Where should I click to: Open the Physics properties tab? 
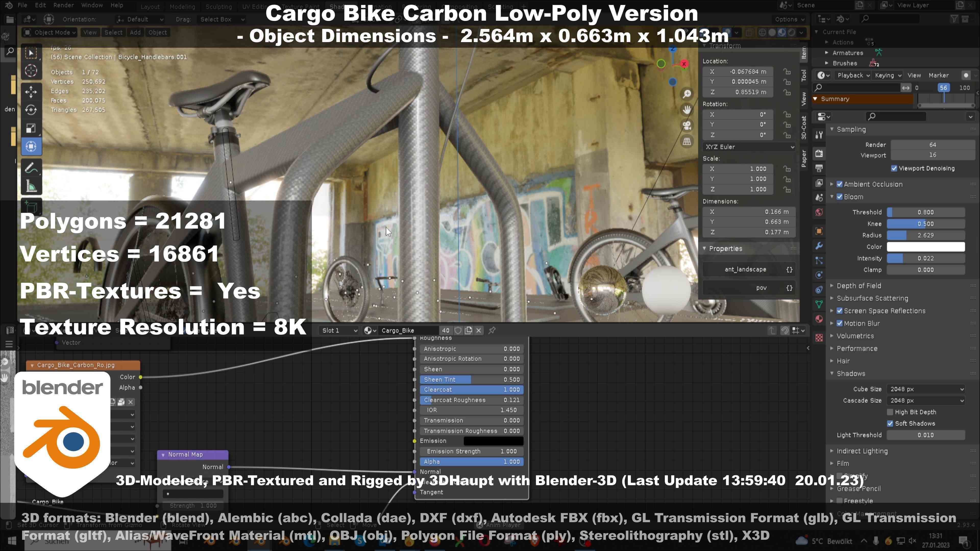[819, 275]
